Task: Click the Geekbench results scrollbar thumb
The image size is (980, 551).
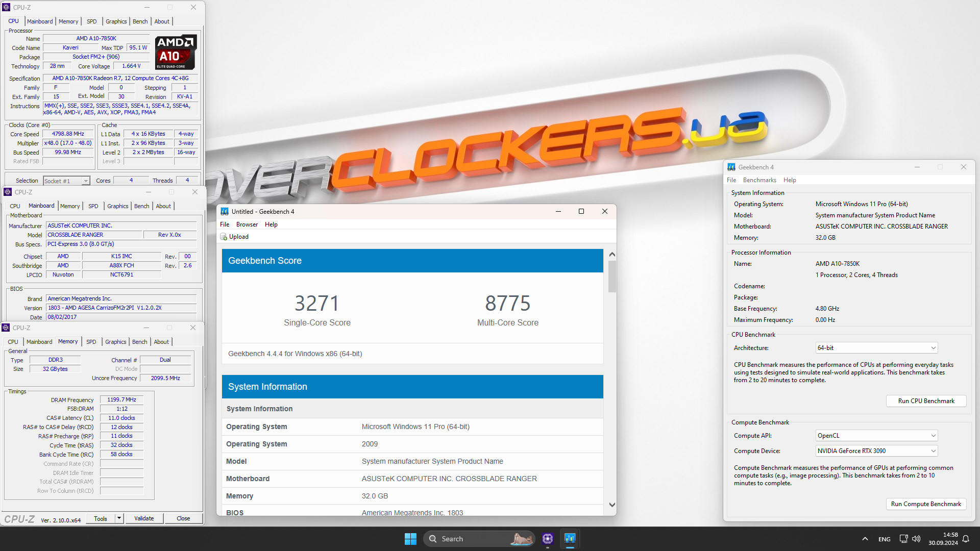Action: point(612,277)
